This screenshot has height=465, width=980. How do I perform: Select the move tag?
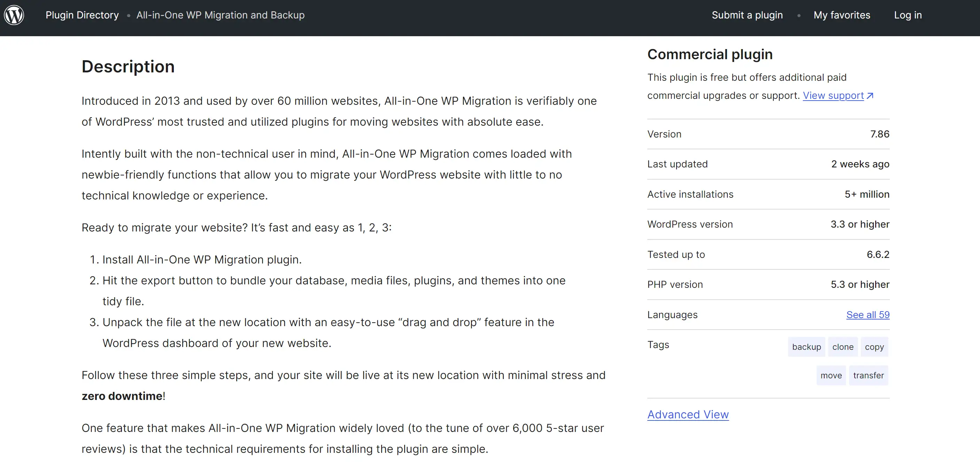click(831, 375)
